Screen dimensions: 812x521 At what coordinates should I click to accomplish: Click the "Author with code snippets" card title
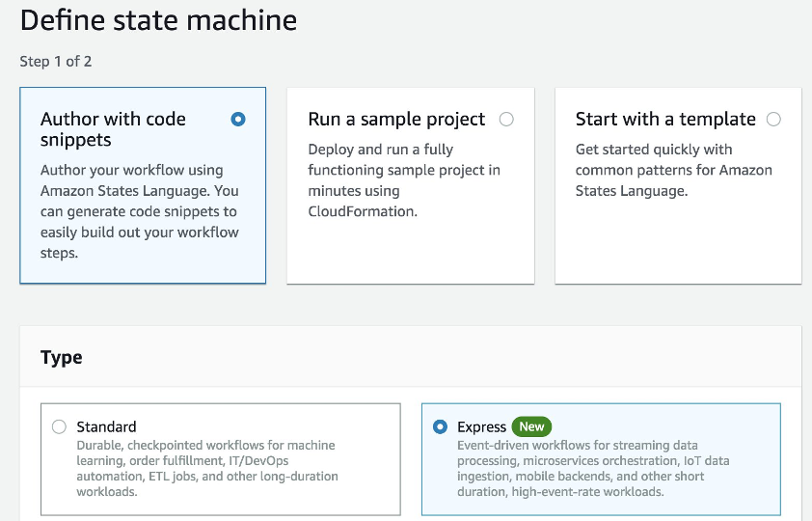[113, 129]
